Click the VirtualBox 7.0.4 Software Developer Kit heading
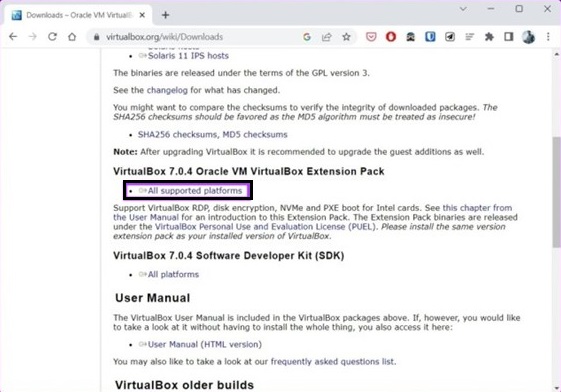Image resolution: width=561 pixels, height=392 pixels. 229,256
